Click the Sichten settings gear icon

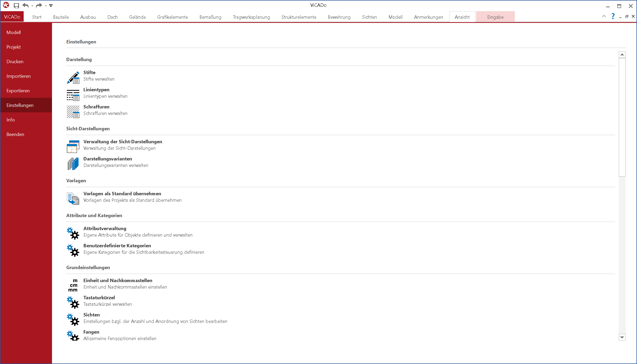click(73, 320)
